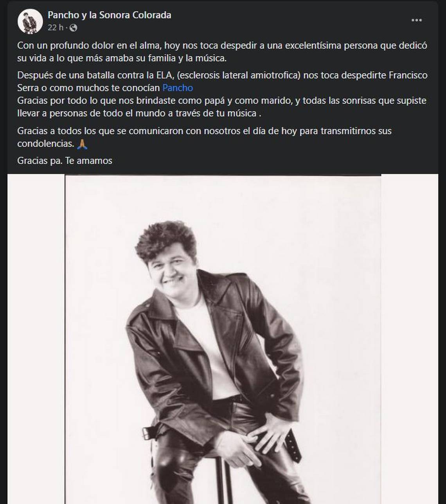Open the post options three-dot menu
446x504 pixels.
[417, 20]
